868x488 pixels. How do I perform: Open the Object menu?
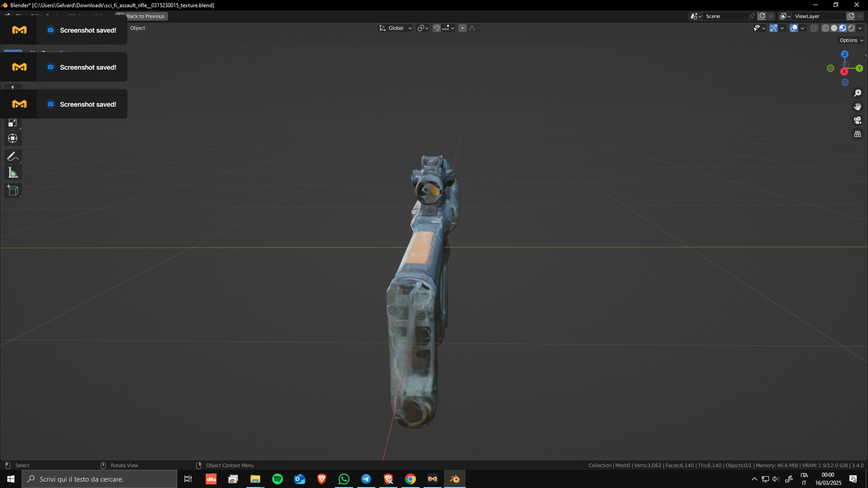[x=137, y=28]
